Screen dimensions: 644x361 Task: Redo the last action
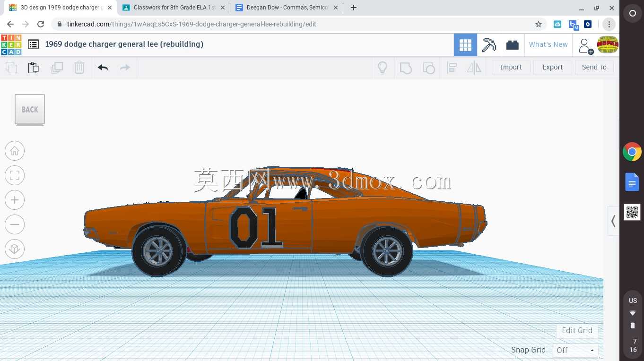point(125,68)
